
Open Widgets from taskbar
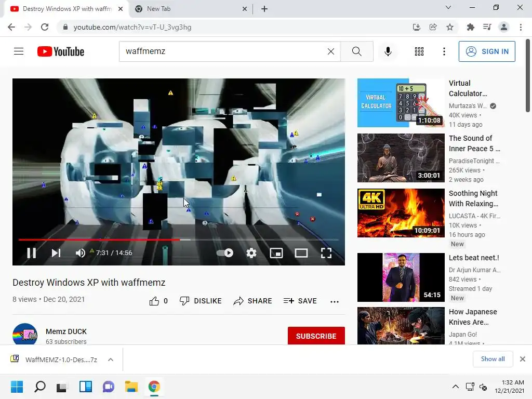(x=86, y=387)
